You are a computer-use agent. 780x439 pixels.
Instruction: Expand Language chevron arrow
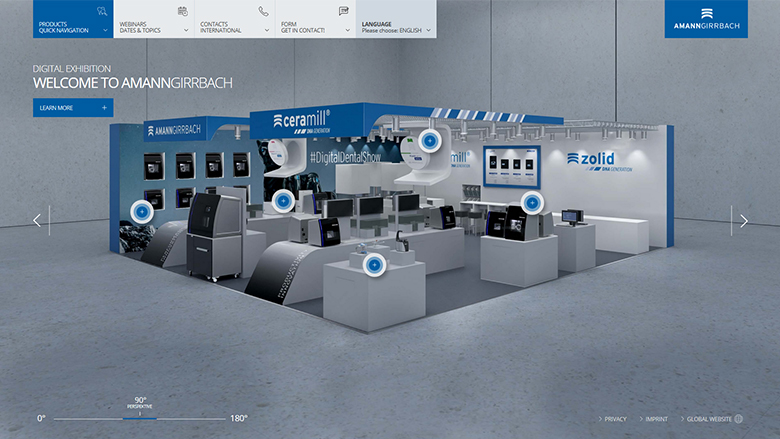click(428, 30)
